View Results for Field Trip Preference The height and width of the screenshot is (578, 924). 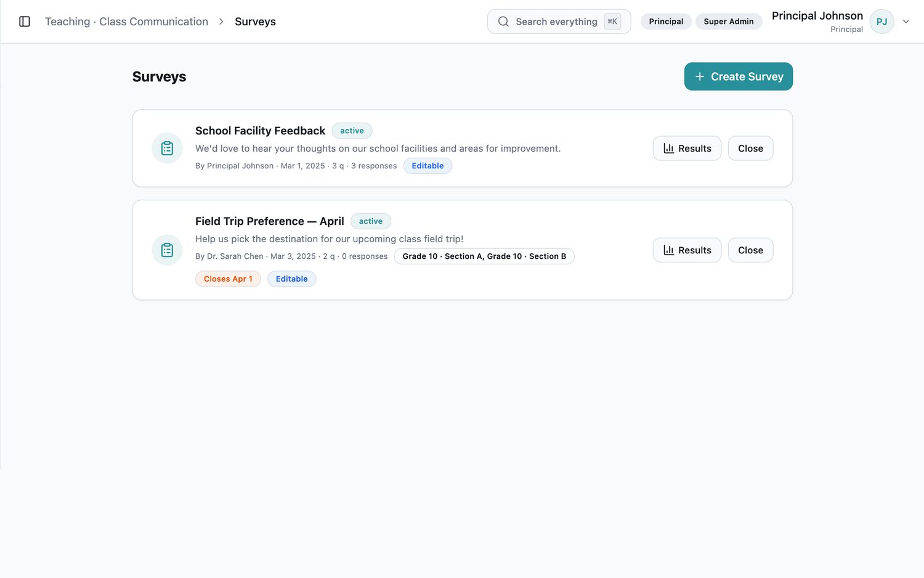687,250
